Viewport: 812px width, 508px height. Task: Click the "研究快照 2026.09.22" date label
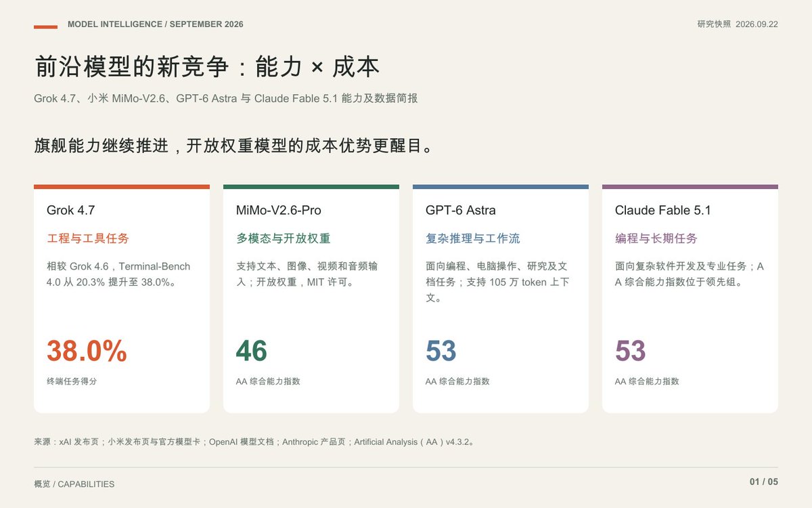coord(738,24)
